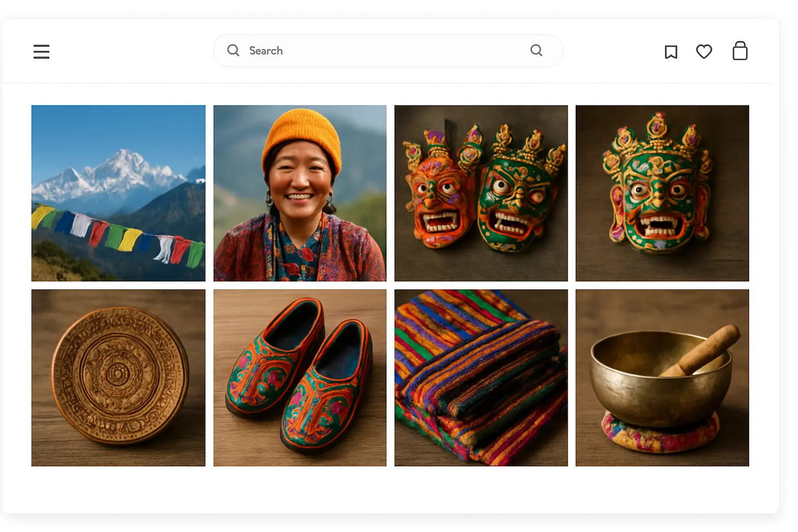
Task: View the embroidered slippers photo
Action: [300, 378]
